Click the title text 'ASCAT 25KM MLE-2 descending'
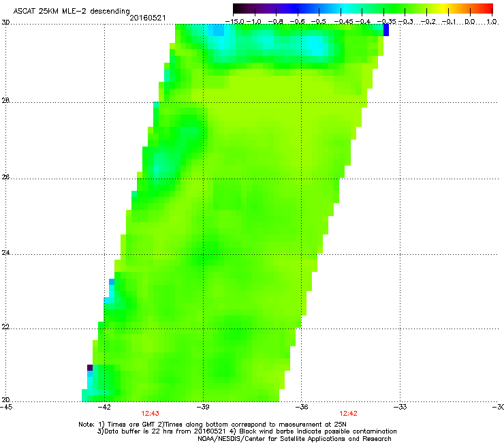The height and width of the screenshot is (443, 504). coord(72,11)
